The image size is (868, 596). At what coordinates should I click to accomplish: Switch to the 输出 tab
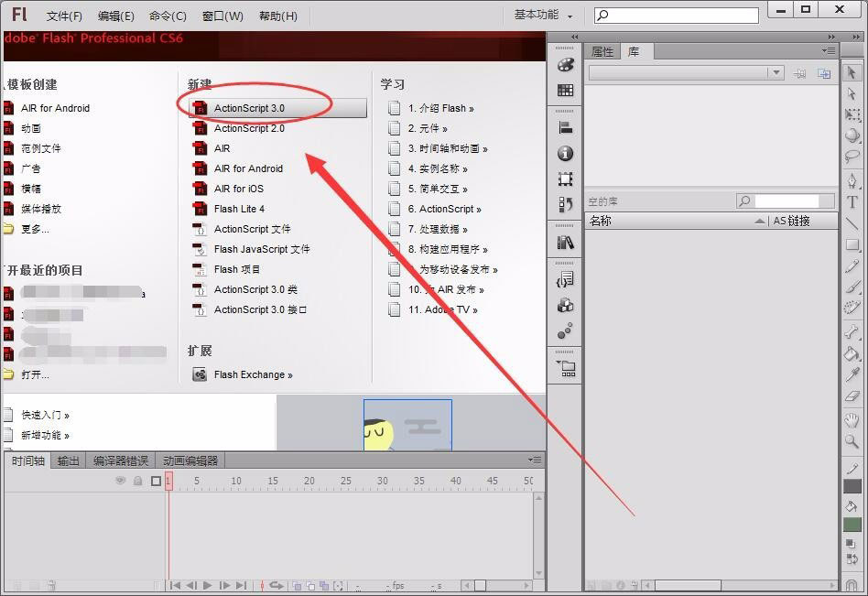68,461
